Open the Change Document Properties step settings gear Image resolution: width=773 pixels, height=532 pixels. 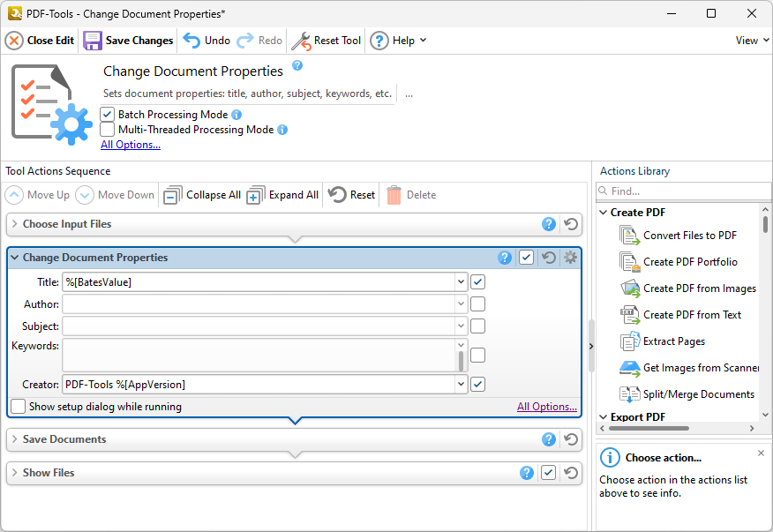pyautogui.click(x=570, y=258)
